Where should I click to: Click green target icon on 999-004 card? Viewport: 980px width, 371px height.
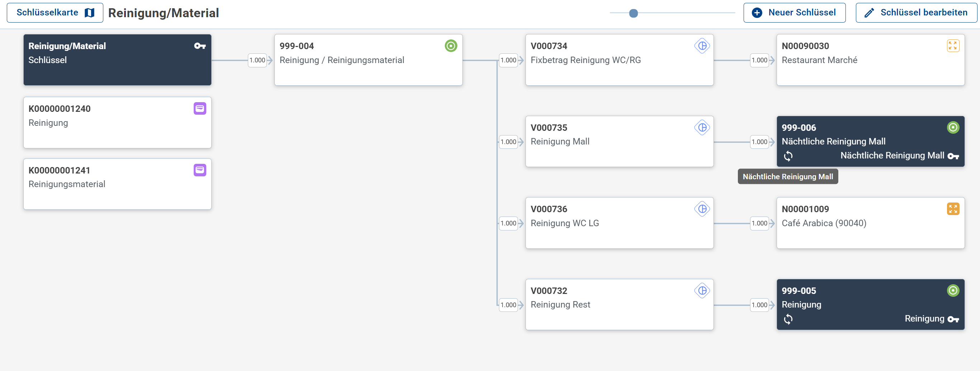(x=451, y=46)
